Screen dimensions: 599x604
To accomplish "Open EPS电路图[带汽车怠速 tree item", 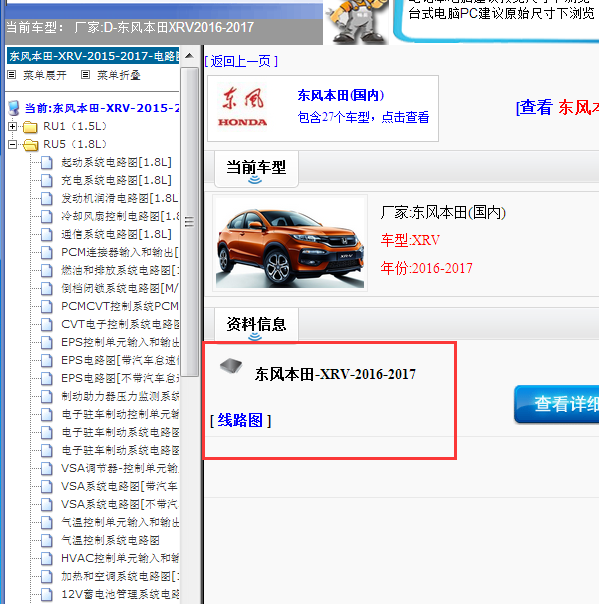I will 120,361.
